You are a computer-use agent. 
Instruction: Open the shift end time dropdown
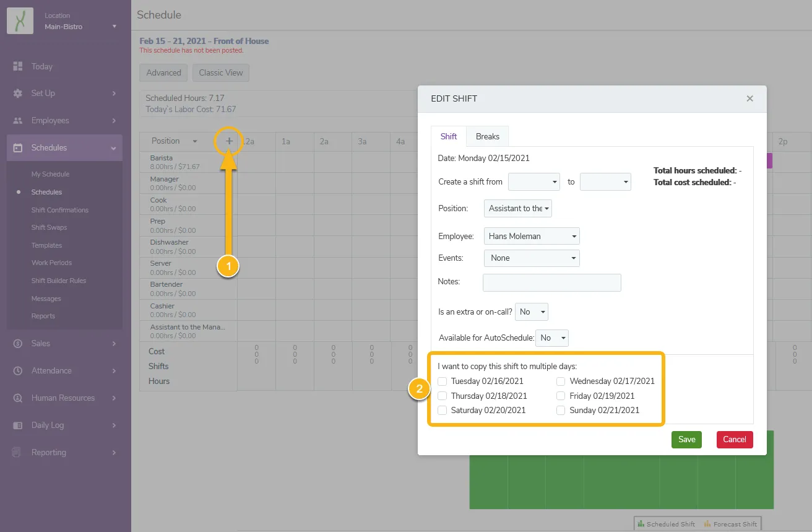coord(605,182)
